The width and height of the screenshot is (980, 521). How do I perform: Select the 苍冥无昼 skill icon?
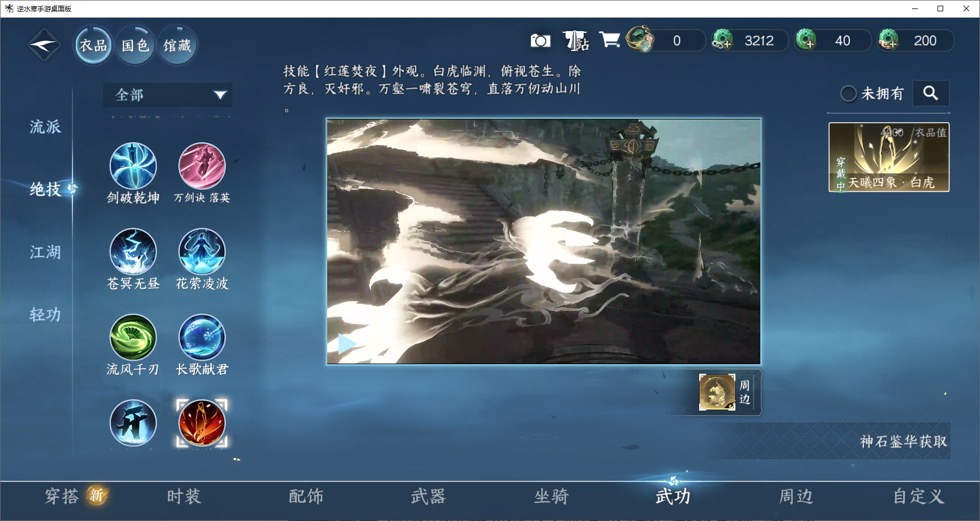tap(133, 251)
